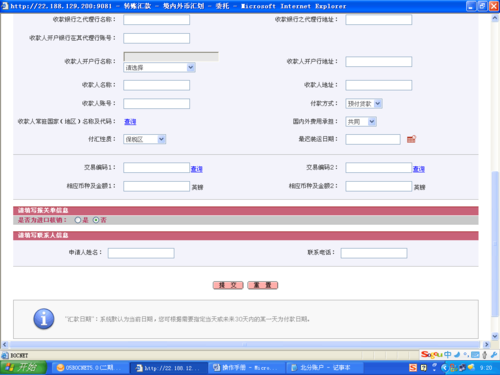The height and width of the screenshot is (375, 500).
Task: Click the 交易编码1 input field
Action: point(157,168)
